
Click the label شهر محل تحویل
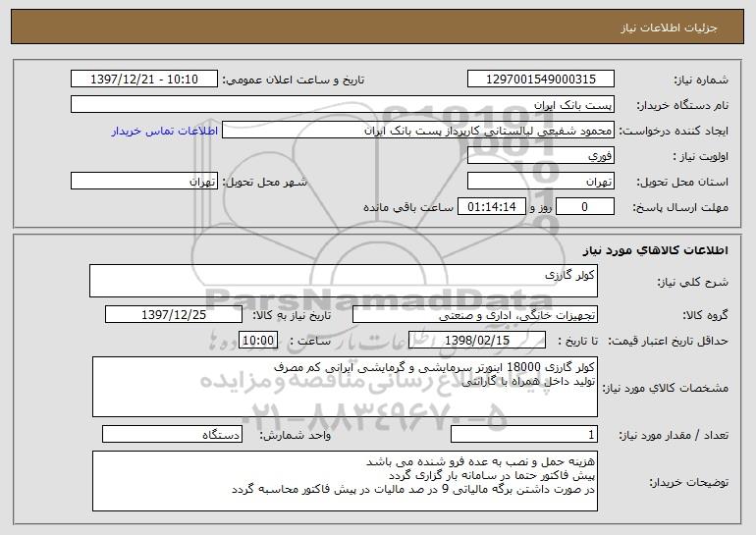pyautogui.click(x=264, y=182)
